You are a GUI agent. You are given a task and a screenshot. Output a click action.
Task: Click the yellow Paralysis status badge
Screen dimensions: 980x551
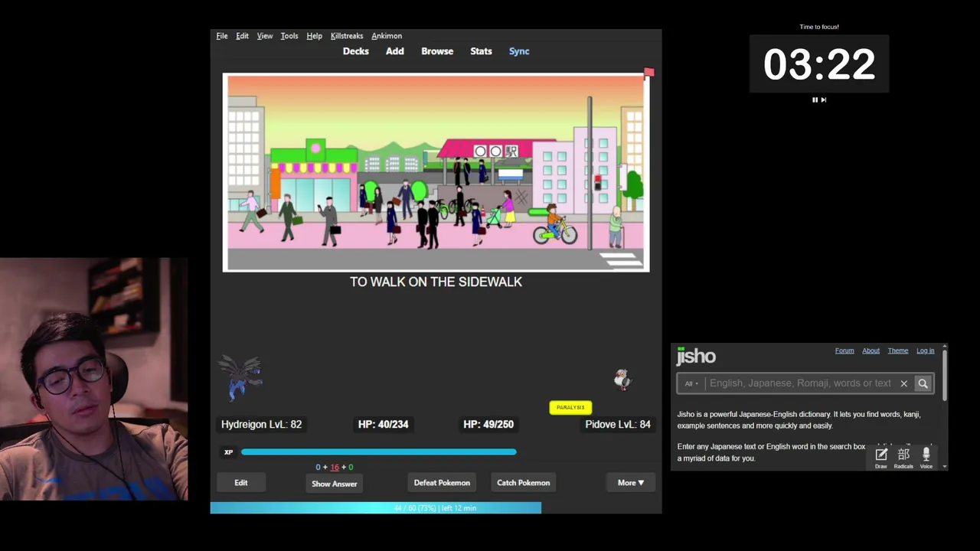coord(570,408)
